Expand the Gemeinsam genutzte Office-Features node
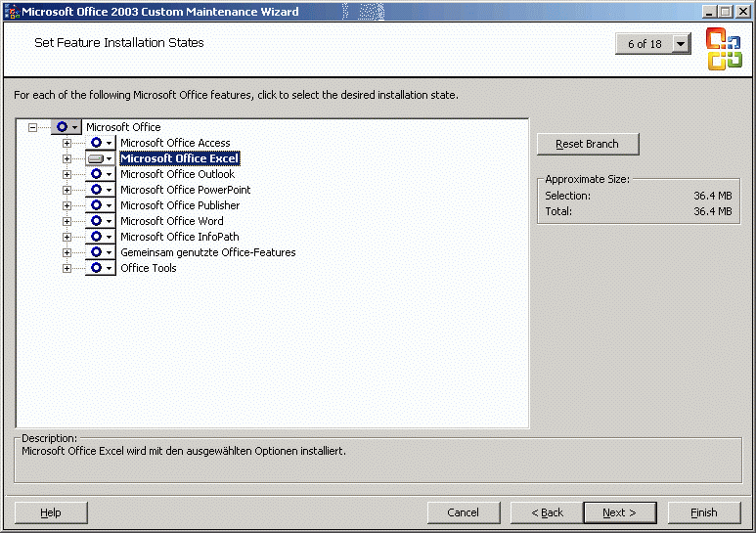The image size is (756, 533). (x=67, y=253)
